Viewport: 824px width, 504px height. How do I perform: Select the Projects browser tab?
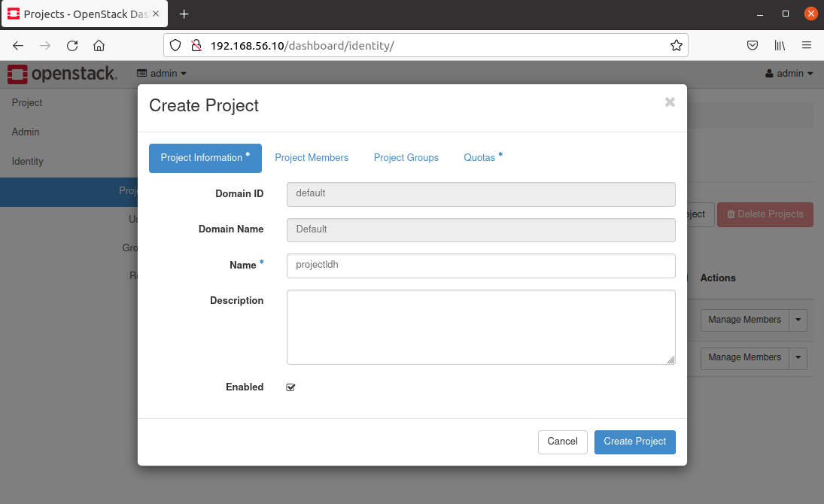pos(84,14)
